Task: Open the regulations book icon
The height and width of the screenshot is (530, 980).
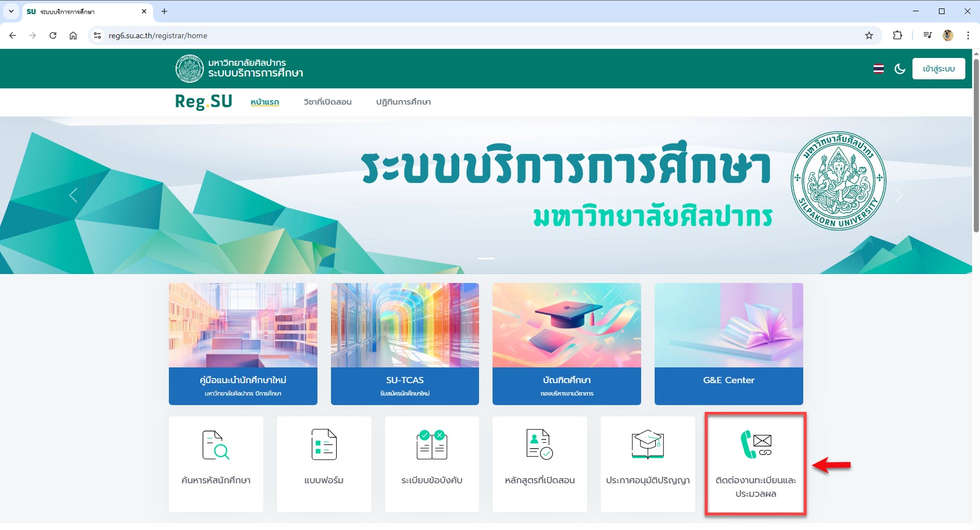Action: [x=432, y=445]
